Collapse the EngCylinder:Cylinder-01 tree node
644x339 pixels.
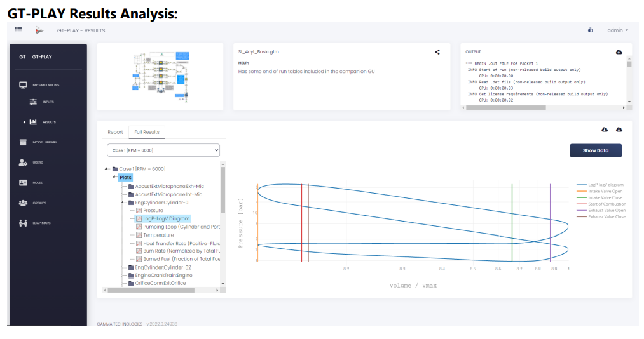coord(123,203)
